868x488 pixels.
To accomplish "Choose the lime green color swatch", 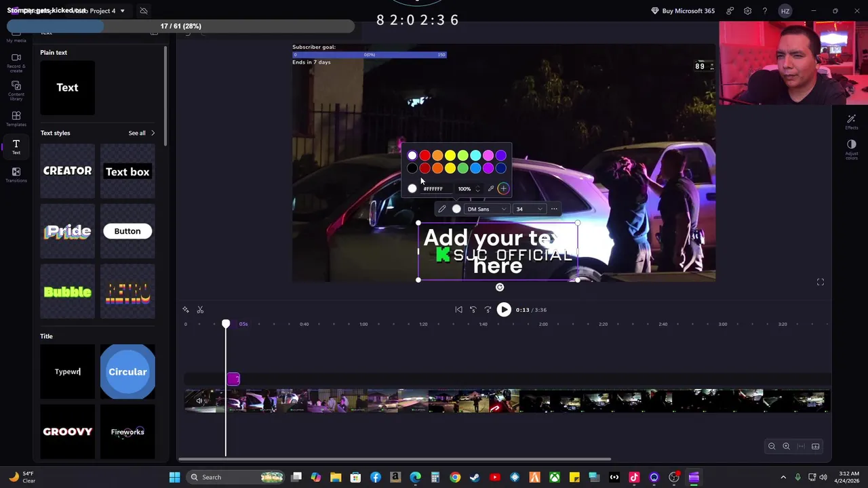I will point(462,156).
